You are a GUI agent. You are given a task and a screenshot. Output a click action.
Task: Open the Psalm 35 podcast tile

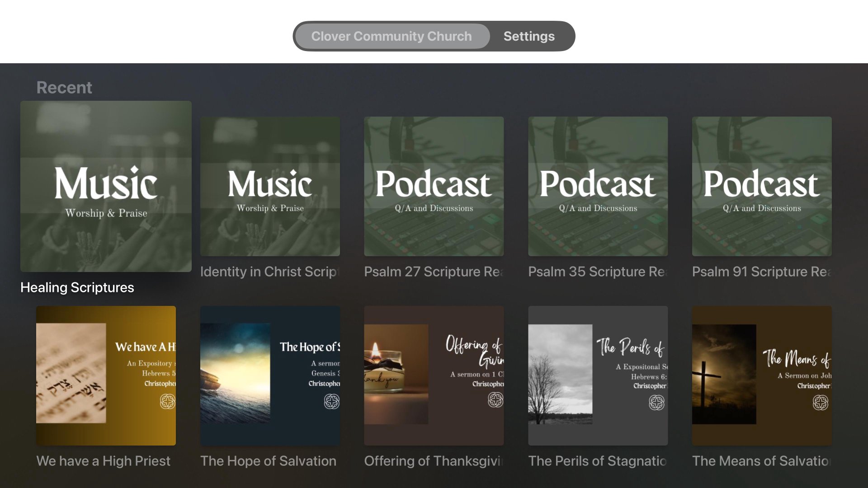click(x=598, y=186)
